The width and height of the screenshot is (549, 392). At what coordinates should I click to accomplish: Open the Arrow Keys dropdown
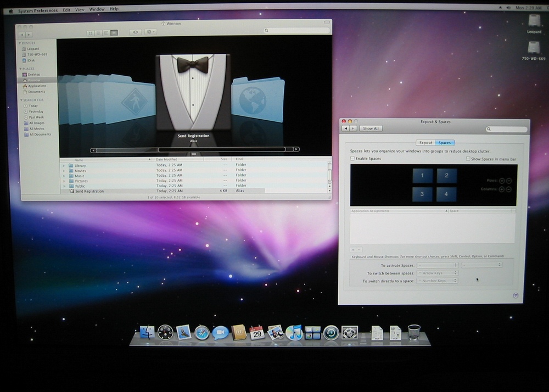438,273
